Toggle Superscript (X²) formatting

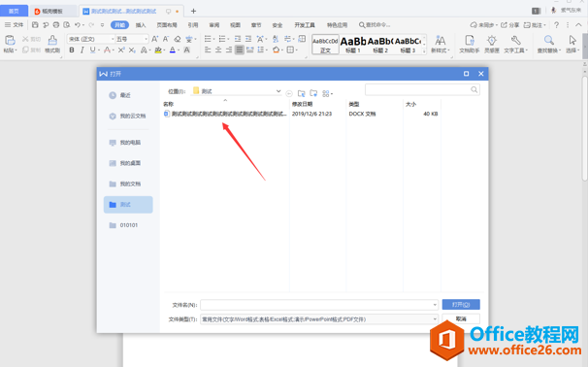[x=120, y=50]
